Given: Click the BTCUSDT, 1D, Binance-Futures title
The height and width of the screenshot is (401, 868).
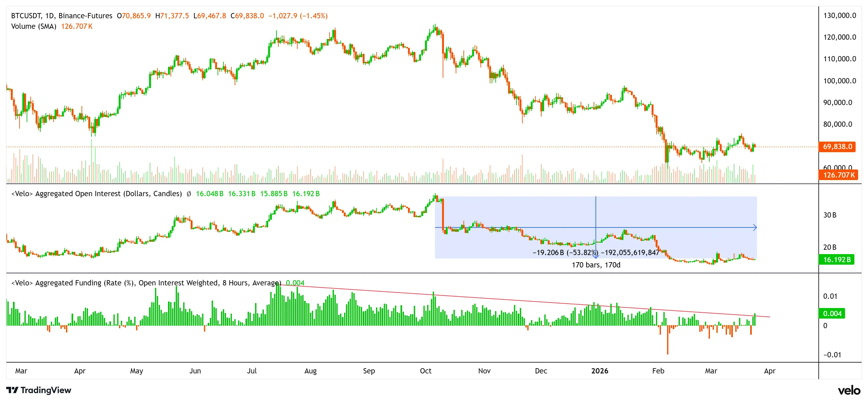Looking at the screenshot, I should click(62, 16).
